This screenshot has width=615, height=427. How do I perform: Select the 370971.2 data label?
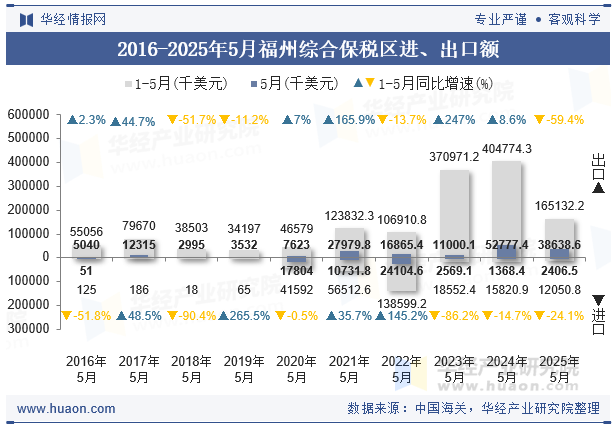pos(454,157)
